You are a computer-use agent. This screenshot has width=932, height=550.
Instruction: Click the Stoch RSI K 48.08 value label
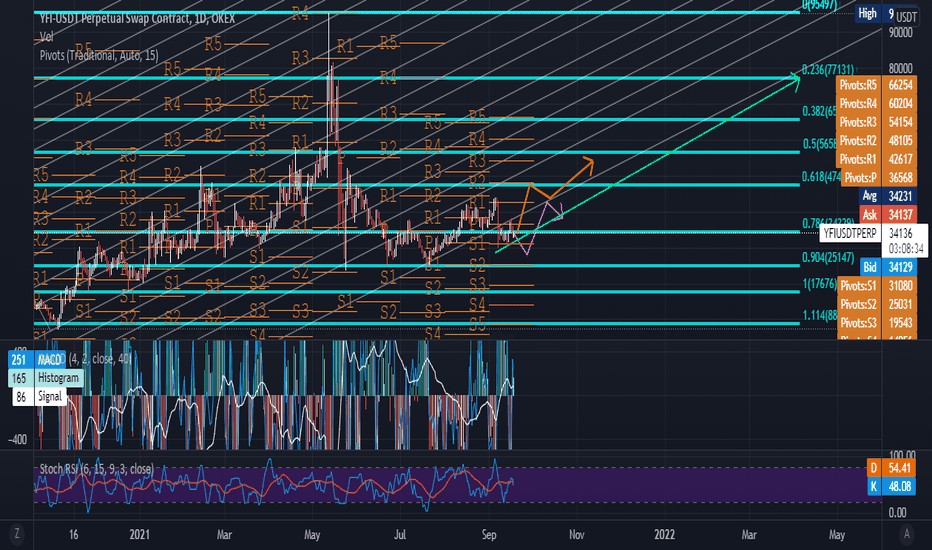pos(891,486)
